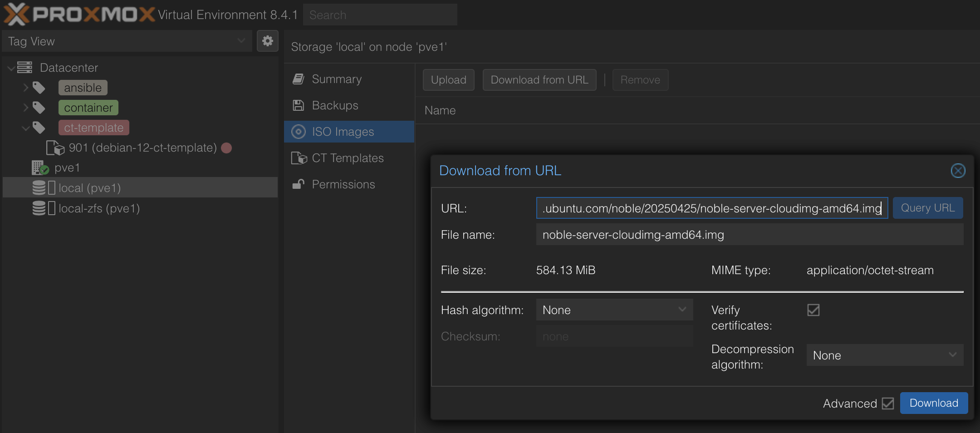Open the Tag View selector dropdown
Screen dimensions: 980x433
pos(127,41)
